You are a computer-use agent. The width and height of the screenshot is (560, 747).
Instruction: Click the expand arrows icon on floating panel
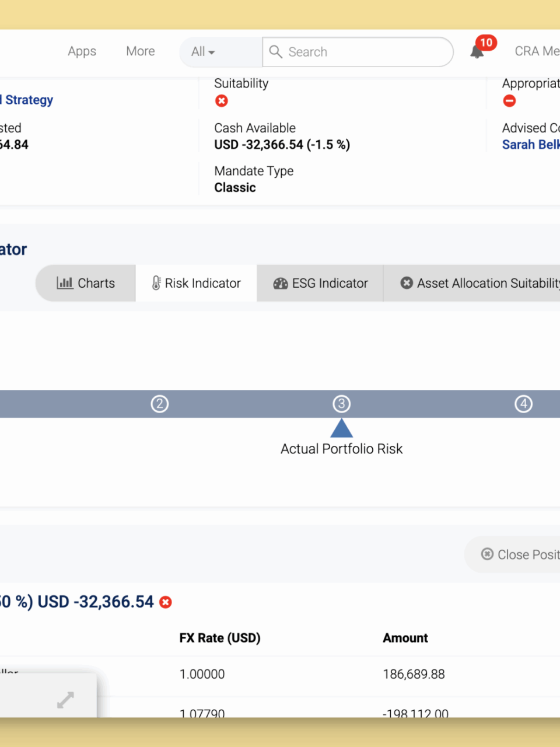pyautogui.click(x=65, y=700)
